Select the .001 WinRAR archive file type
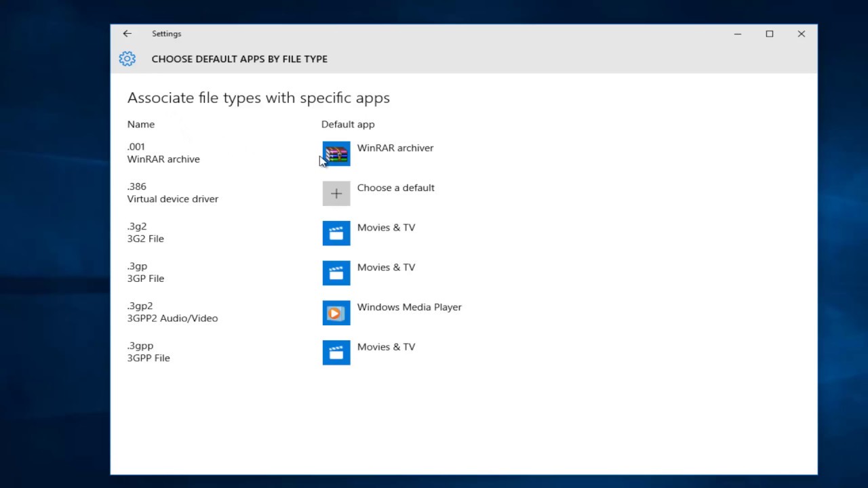 [163, 153]
